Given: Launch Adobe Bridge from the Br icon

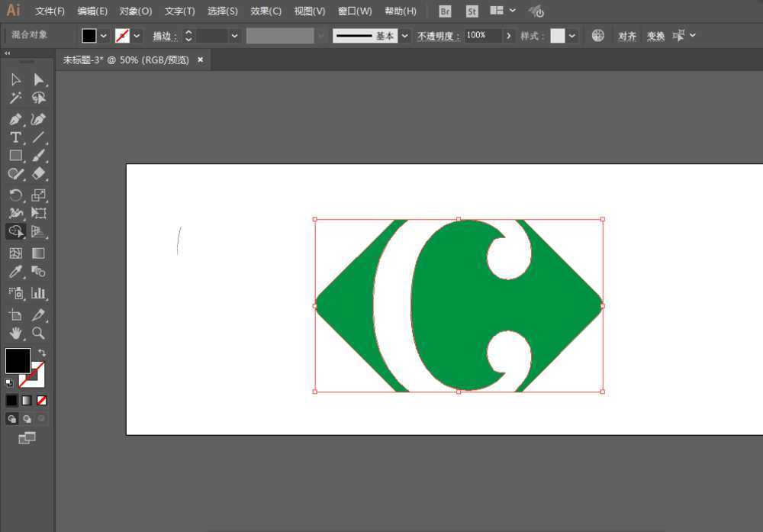Looking at the screenshot, I should tap(444, 11).
